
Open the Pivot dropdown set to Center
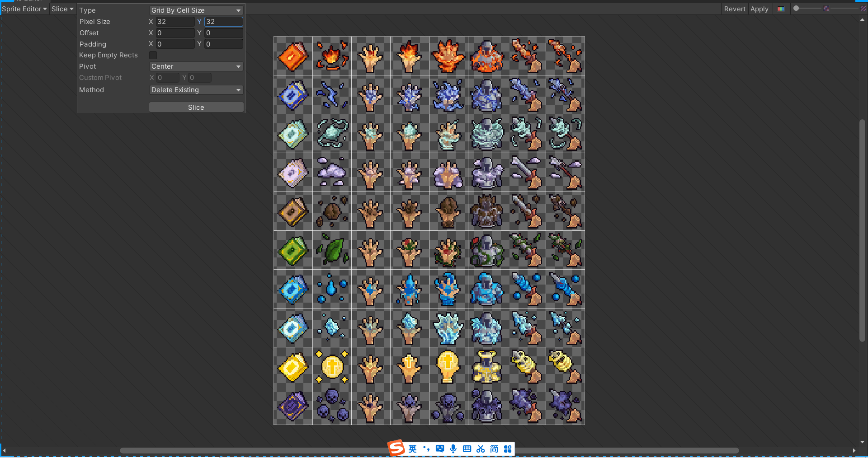(x=196, y=66)
